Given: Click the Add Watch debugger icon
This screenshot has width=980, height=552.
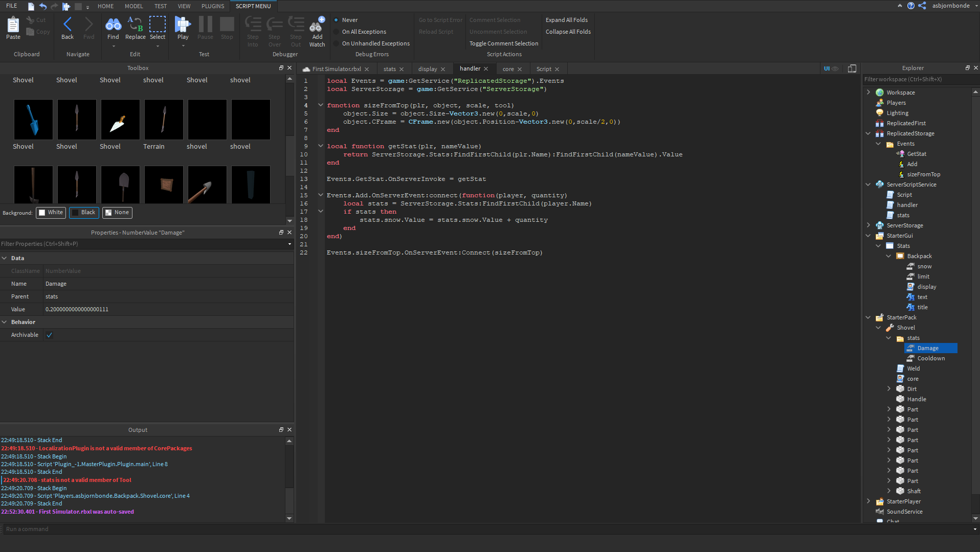Looking at the screenshot, I should tap(317, 25).
